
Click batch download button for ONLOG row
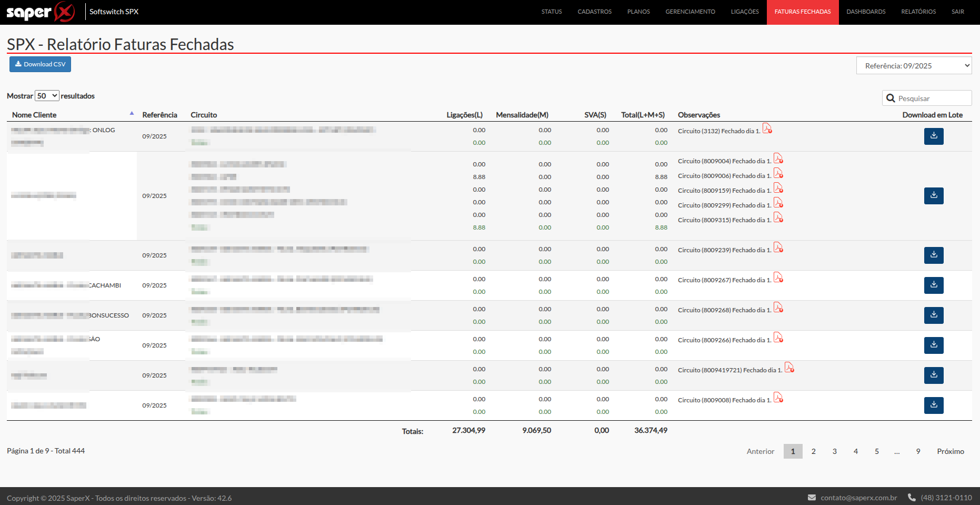tap(934, 136)
